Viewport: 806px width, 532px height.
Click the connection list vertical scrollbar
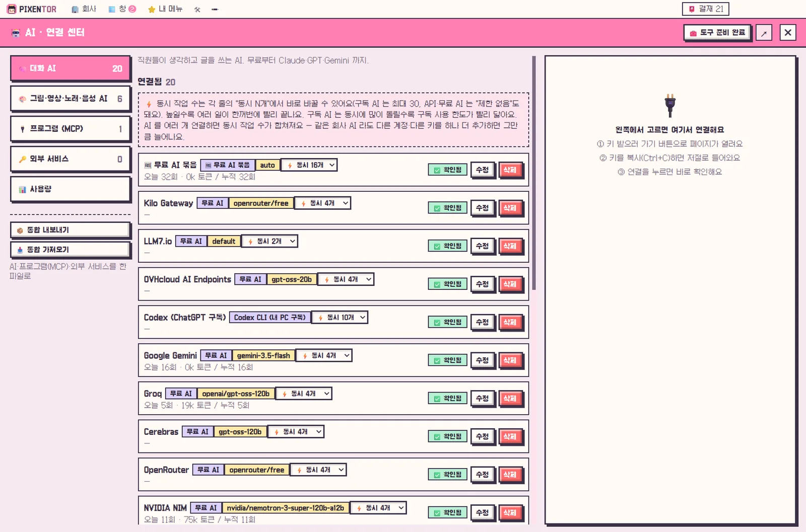[x=533, y=173]
